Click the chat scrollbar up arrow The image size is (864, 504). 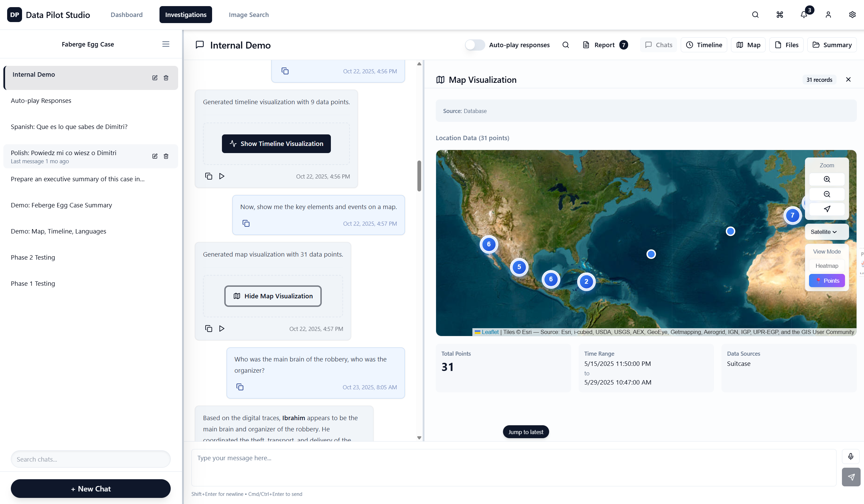pos(419,64)
